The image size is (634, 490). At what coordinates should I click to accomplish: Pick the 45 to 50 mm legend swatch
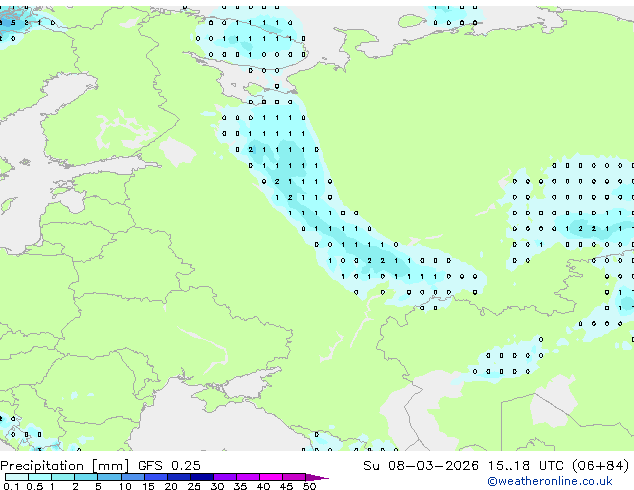pos(294,477)
